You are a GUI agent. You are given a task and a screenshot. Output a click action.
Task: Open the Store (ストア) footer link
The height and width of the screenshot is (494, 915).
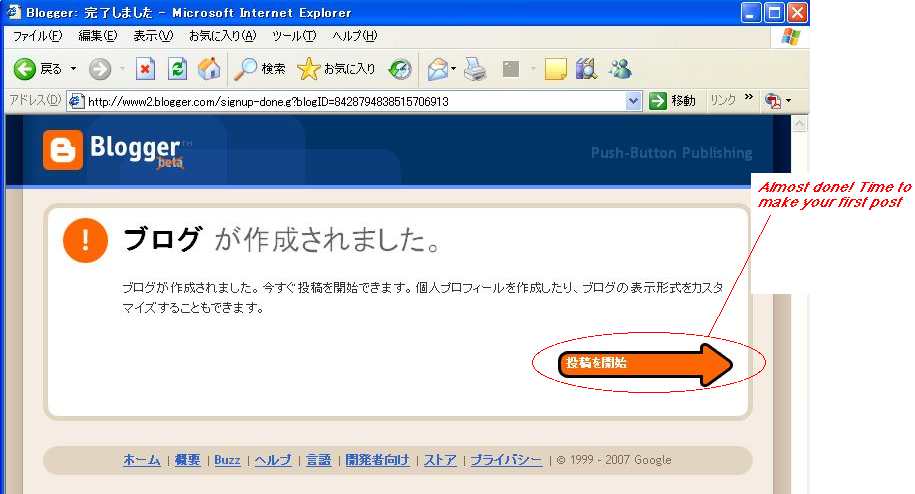441,460
